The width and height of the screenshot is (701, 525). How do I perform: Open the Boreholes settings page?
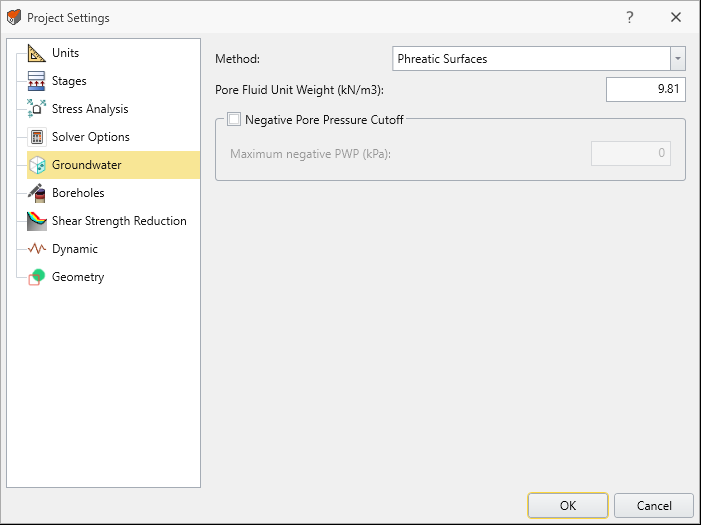click(78, 193)
